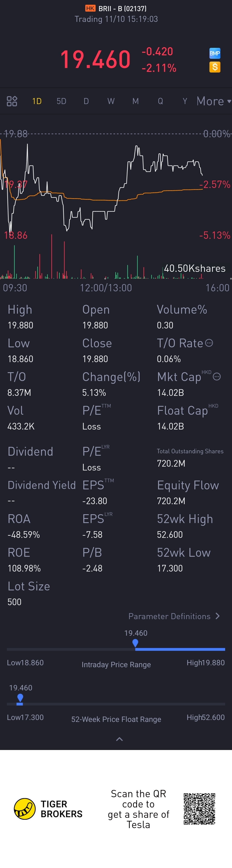The width and height of the screenshot is (232, 868).
Task: Tap the blue BMP badge icon
Action: point(215,53)
